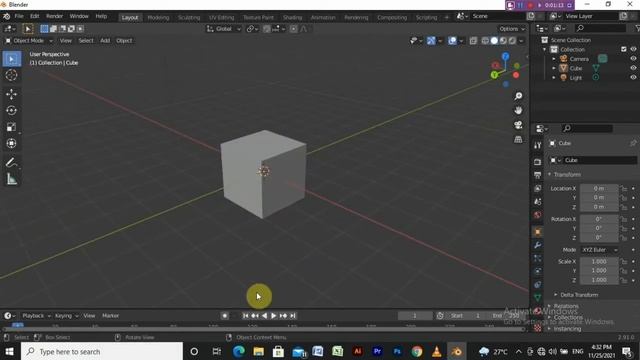
Task: Open the Window menu
Action: pyautogui.click(x=79, y=16)
